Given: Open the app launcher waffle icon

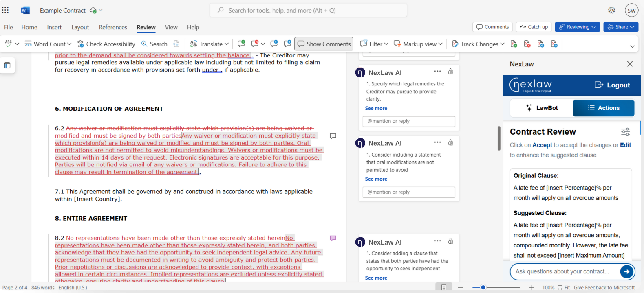Looking at the screenshot, I should (x=5, y=10).
